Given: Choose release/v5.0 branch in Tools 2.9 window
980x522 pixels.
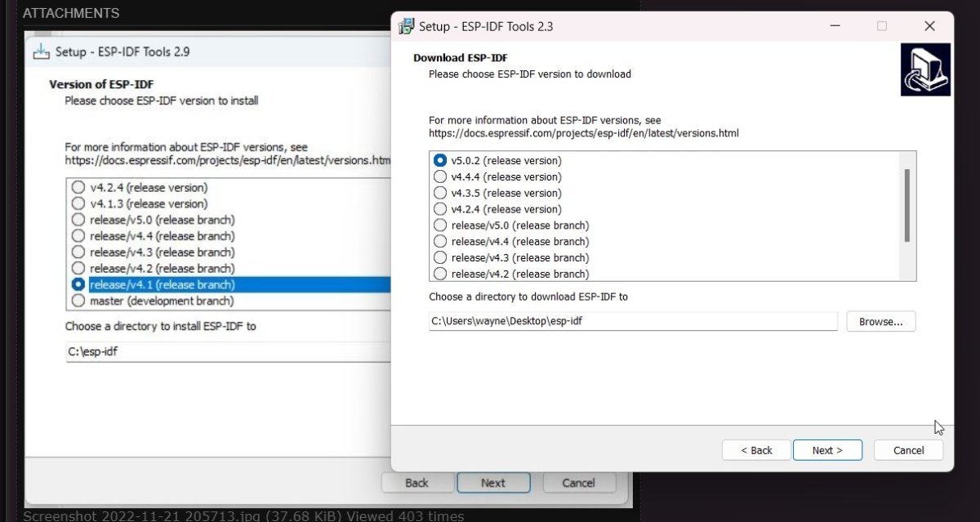Looking at the screenshot, I should (78, 220).
